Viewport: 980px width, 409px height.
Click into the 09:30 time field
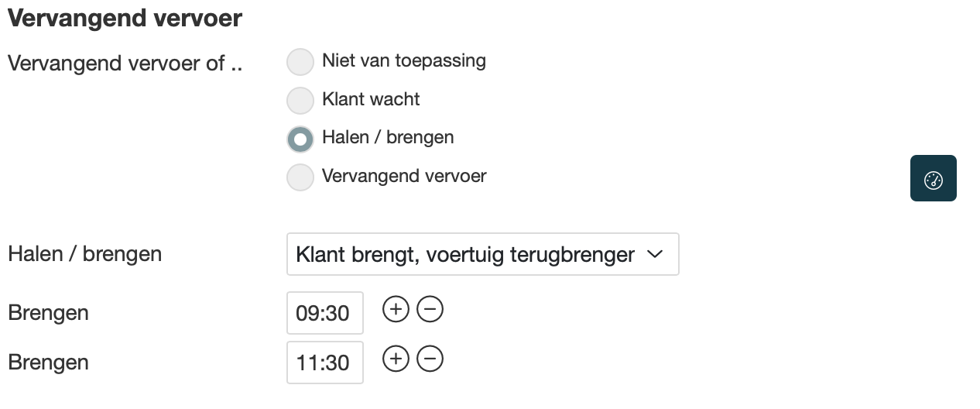[324, 313]
